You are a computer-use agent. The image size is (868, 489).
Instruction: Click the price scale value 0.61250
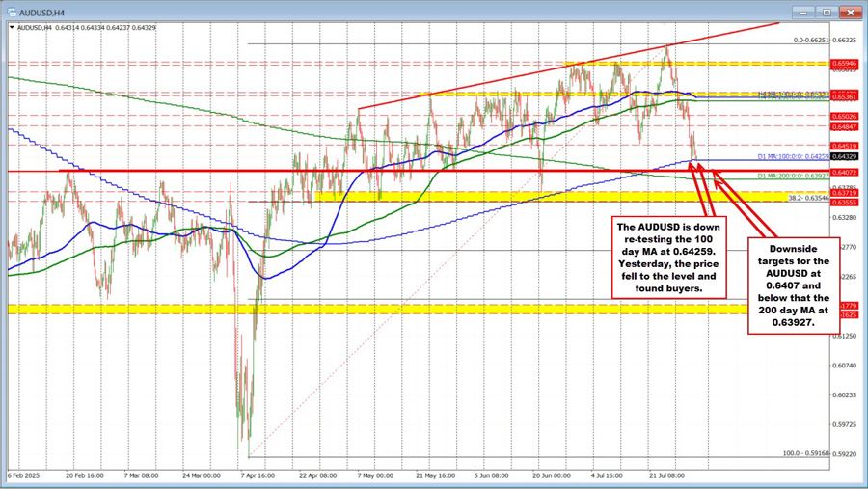point(847,337)
